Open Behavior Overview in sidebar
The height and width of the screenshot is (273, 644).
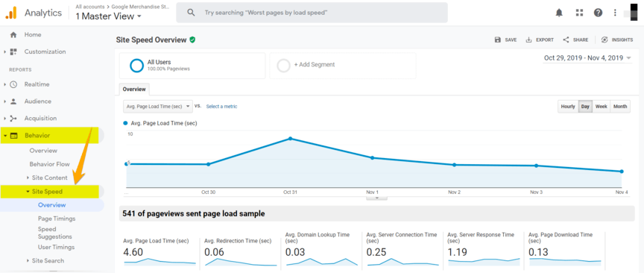coord(43,151)
